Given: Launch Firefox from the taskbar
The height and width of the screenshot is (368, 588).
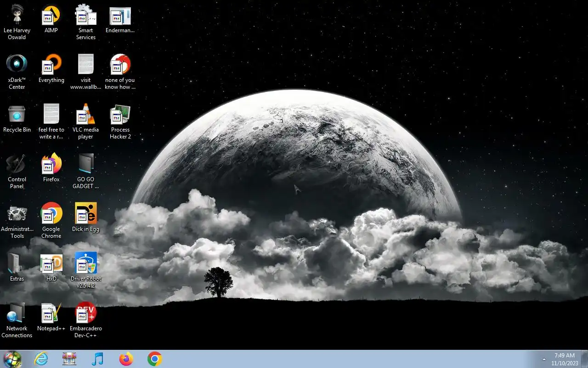Looking at the screenshot, I should pyautogui.click(x=126, y=359).
